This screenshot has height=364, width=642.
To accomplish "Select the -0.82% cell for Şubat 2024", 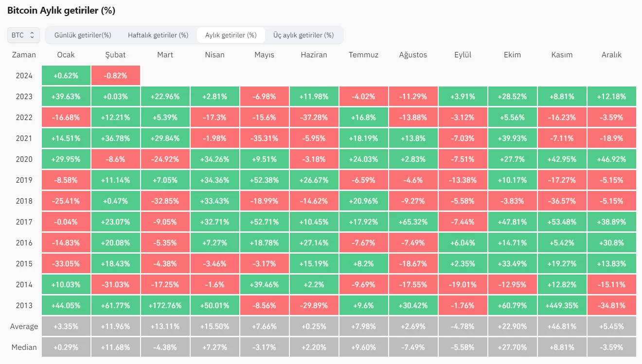I will pos(116,76).
